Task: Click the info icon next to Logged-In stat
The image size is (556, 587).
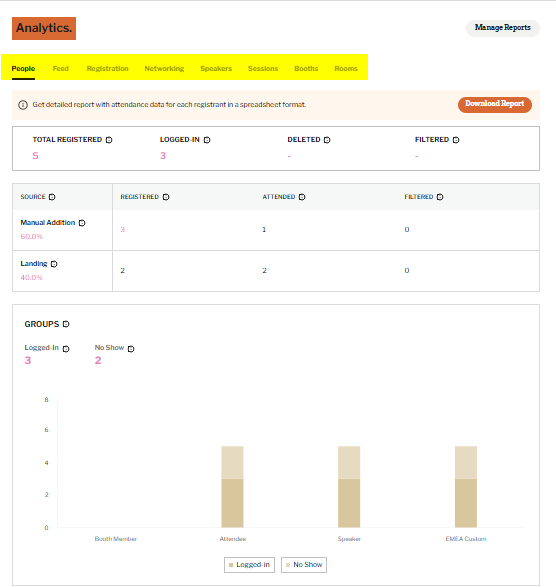Action: (x=207, y=140)
